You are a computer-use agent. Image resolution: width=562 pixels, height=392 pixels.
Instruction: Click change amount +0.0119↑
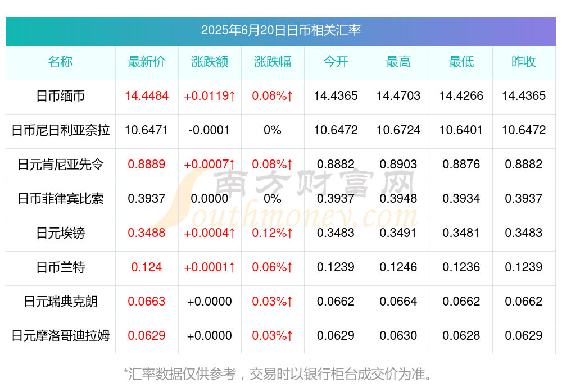pos(210,95)
